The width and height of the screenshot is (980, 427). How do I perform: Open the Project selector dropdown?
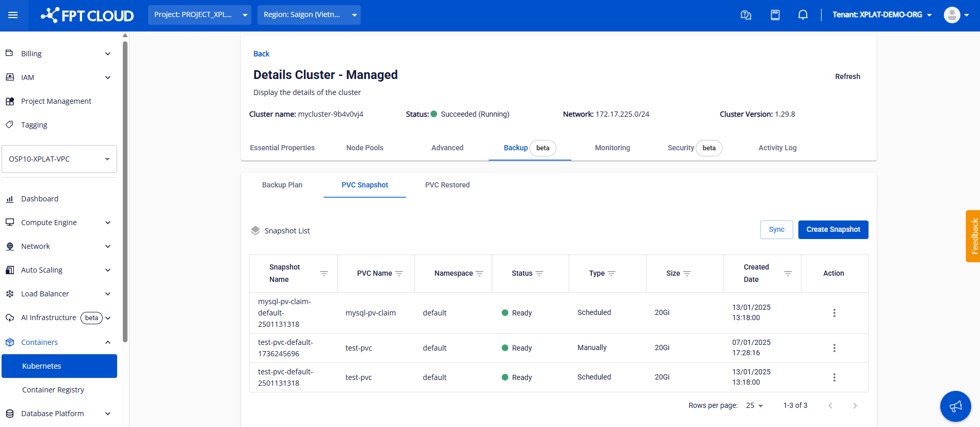tap(199, 15)
